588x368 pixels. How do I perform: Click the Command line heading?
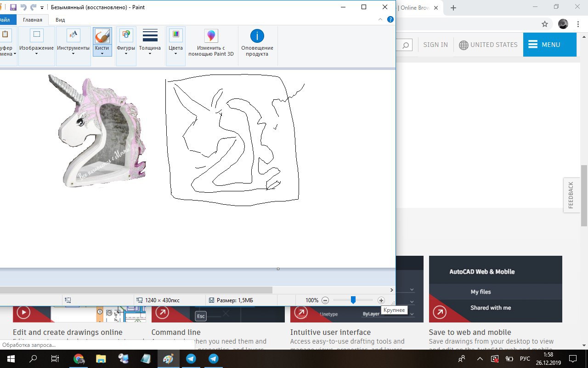[x=176, y=332]
